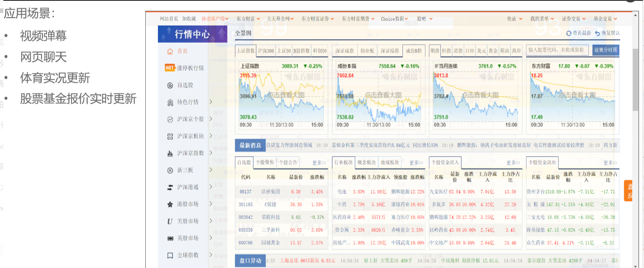This screenshot has width=644, height=268.
Task: Switch to the 地域板块 tab
Action: 389,163
